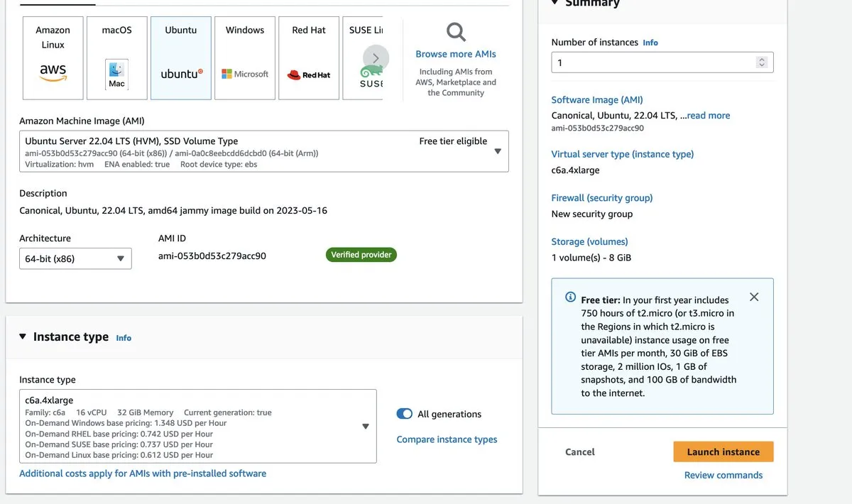Image resolution: width=852 pixels, height=504 pixels.
Task: Open the Review commands link
Action: [x=723, y=476]
